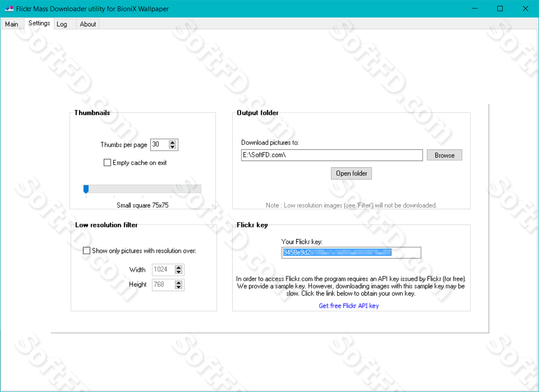Click the 'Download pictures to:' label
This screenshot has width=539, height=392.
pyautogui.click(x=270, y=143)
